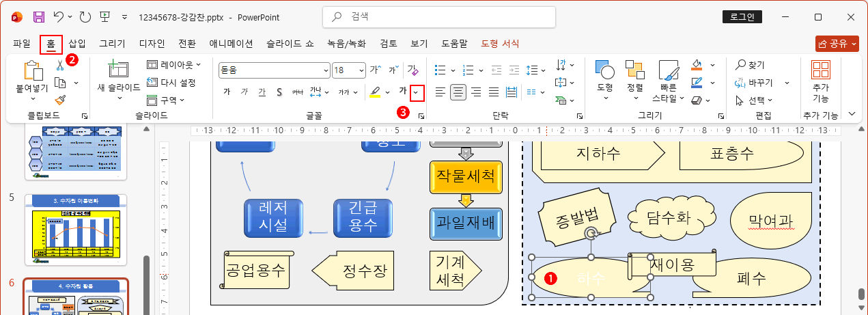The height and width of the screenshot is (315, 868).
Task: Click the 추가 기능 add-ins icon
Action: 821,70
